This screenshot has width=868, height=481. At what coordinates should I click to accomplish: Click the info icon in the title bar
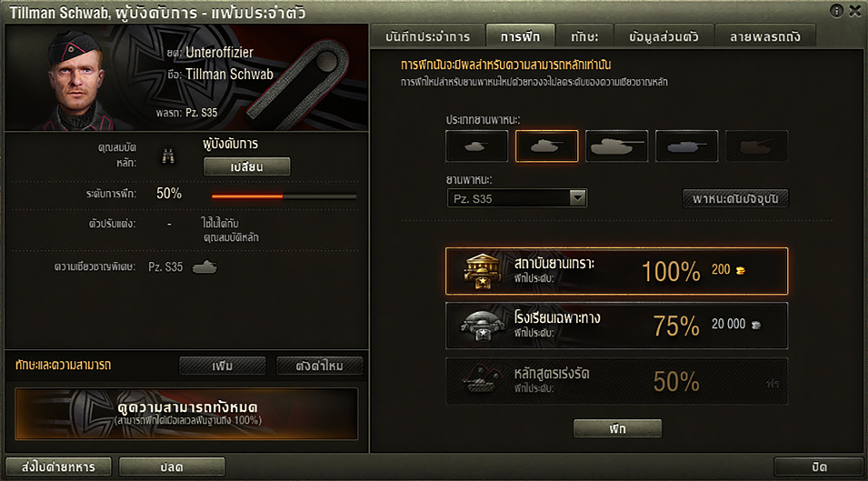pos(836,11)
